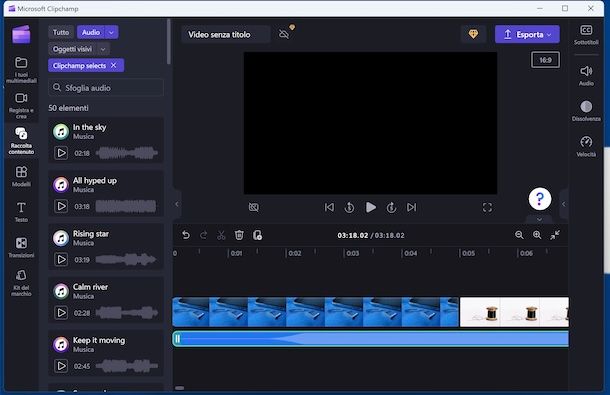
Task: Forward five seconds button
Action: coord(391,207)
